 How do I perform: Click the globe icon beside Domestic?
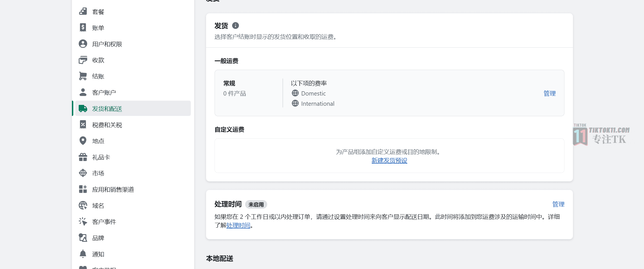295,93
